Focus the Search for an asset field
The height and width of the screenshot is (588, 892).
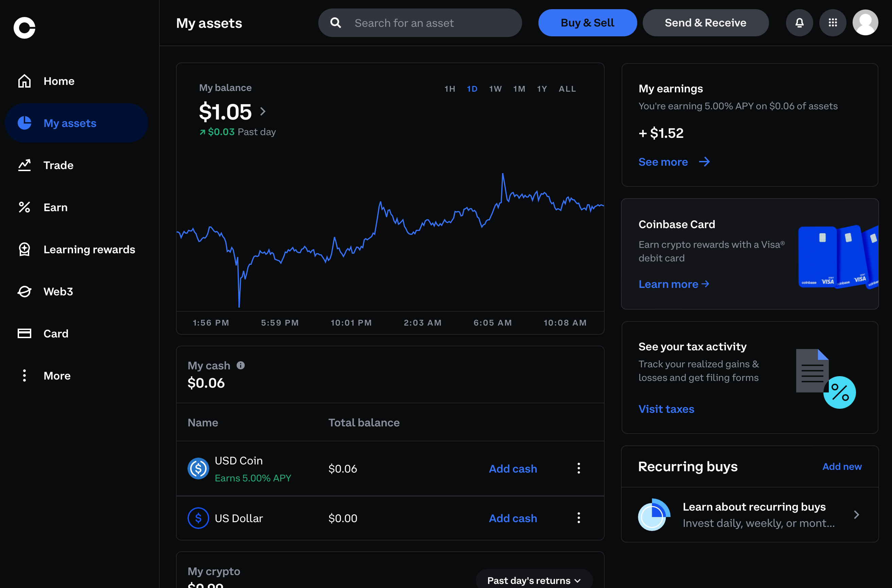point(420,23)
